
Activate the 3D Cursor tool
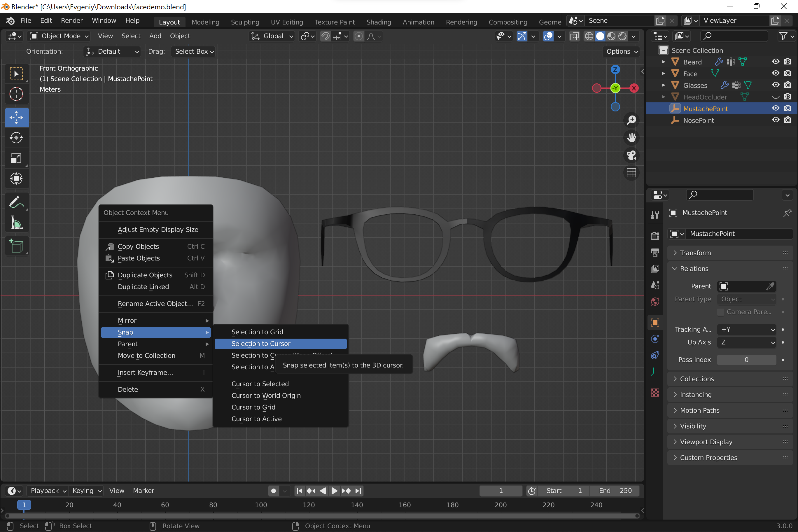tap(16, 94)
